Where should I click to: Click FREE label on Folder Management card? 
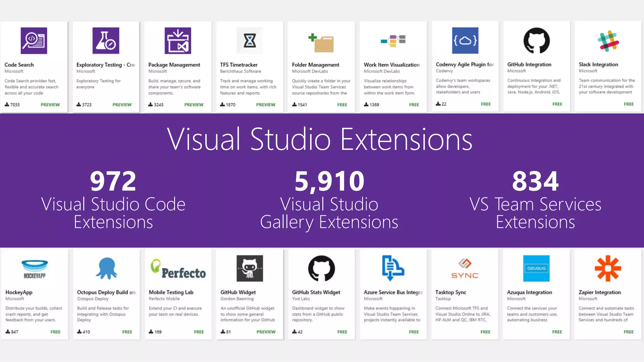point(342,105)
